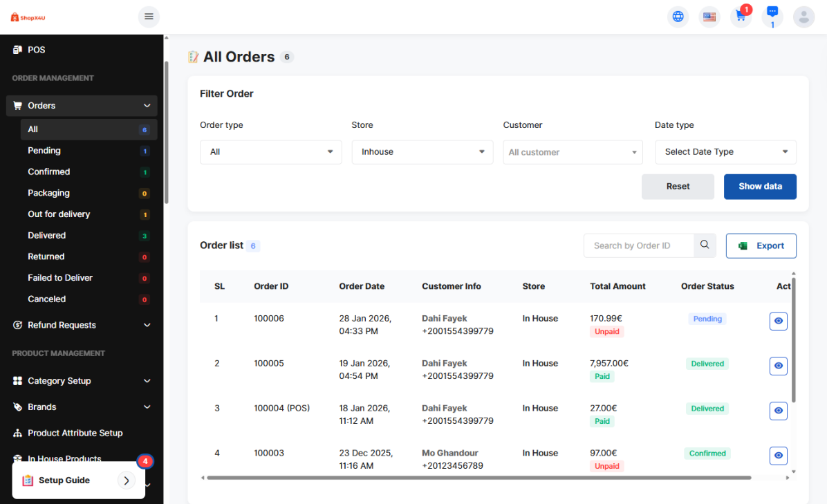Viewport: 827px width, 504px height.
Task: Expand the Select Date Type dropdown
Action: (x=725, y=151)
